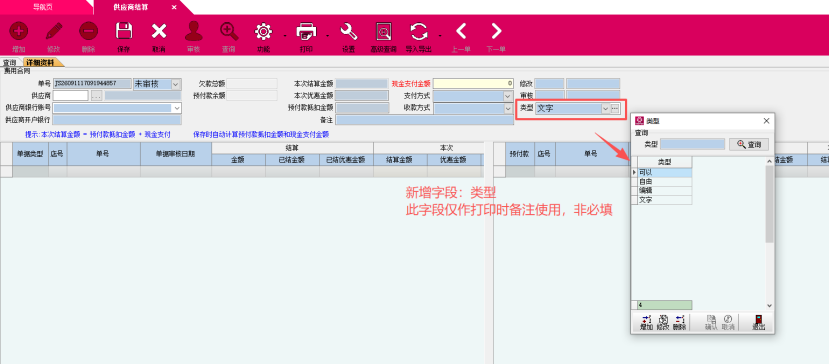Close the 类型 dialog with its X
Screen dimensions: 829x364
pyautogui.click(x=766, y=121)
